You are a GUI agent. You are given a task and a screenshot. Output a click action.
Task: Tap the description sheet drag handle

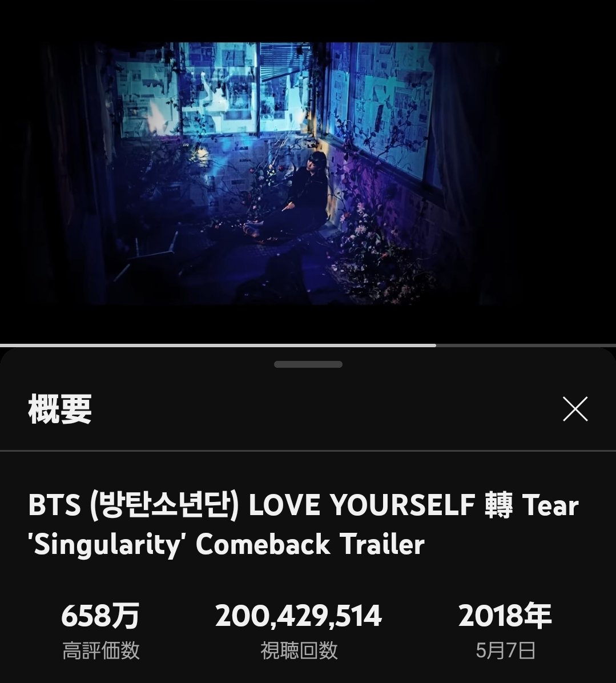308,364
